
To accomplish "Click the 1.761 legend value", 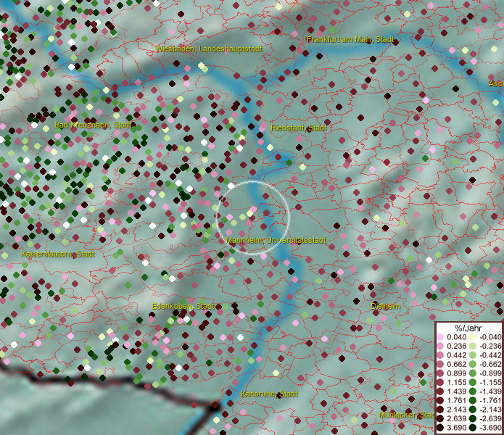I will 456,401.
